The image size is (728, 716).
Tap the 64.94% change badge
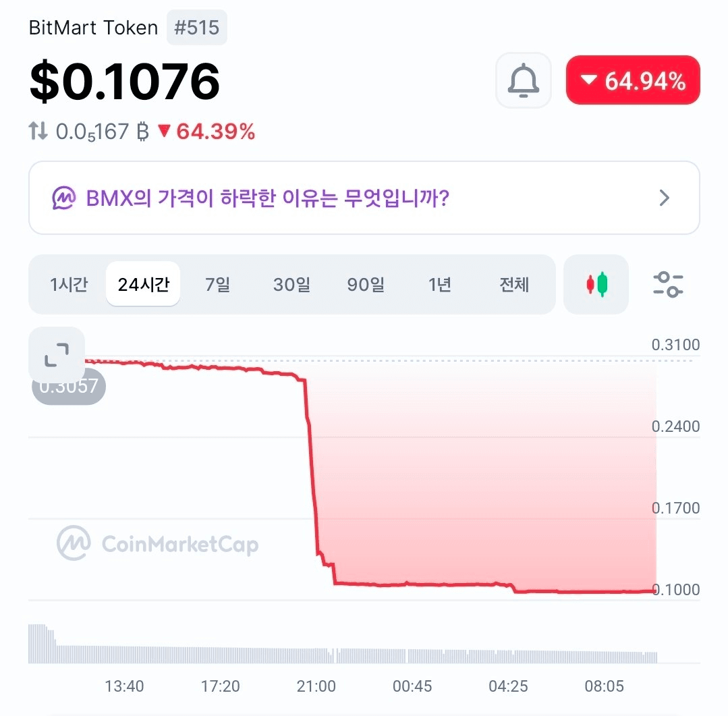tap(633, 80)
